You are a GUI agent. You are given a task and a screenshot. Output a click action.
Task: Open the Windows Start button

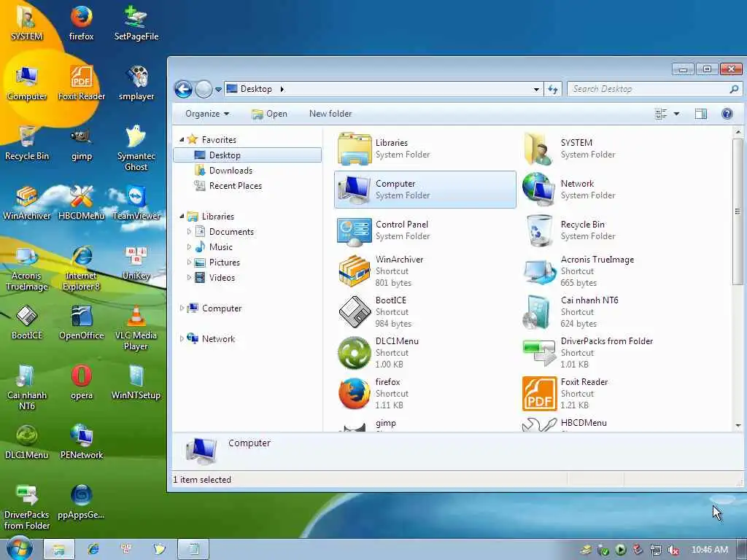20,548
